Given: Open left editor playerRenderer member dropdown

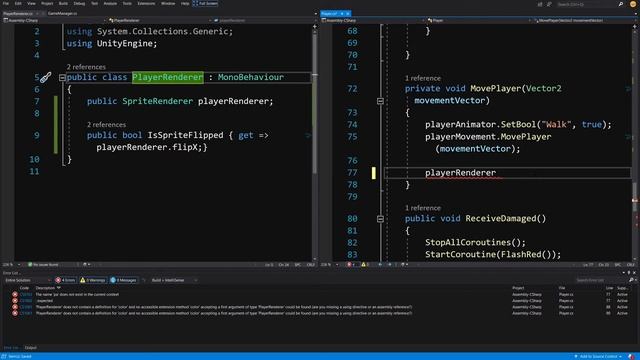Looking at the screenshot, I should 264,20.
